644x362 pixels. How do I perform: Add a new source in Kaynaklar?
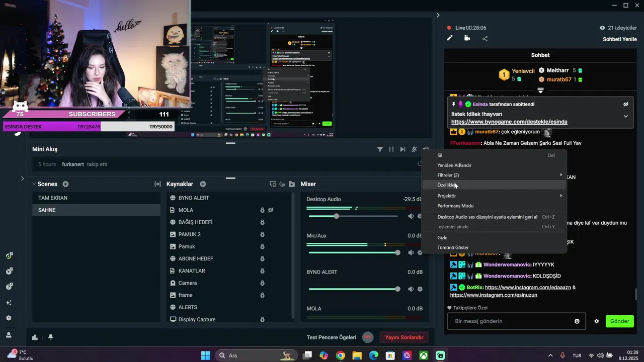(x=203, y=184)
